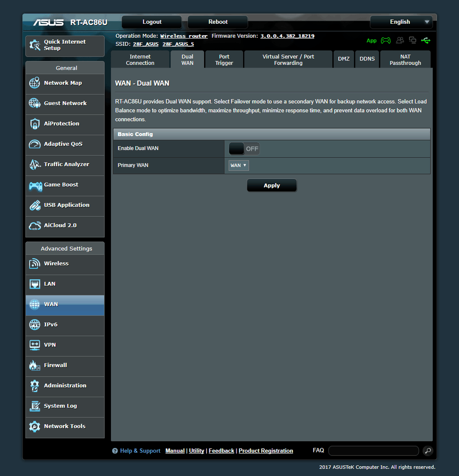The height and width of the screenshot is (476, 459).
Task: Click the Network Tools gear icon
Action: [35, 426]
